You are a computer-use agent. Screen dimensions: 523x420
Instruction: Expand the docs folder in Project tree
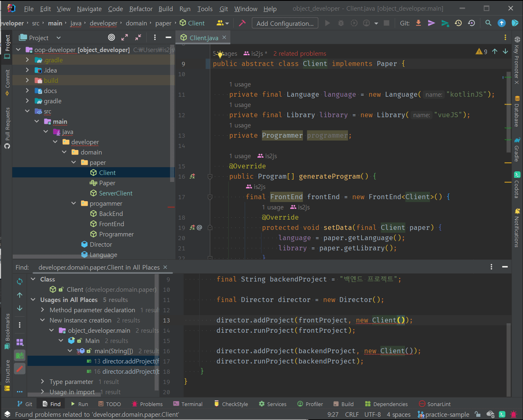click(x=27, y=91)
